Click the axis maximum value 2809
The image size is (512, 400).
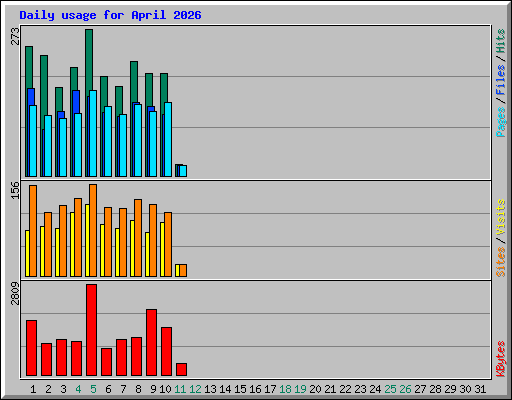[15, 294]
